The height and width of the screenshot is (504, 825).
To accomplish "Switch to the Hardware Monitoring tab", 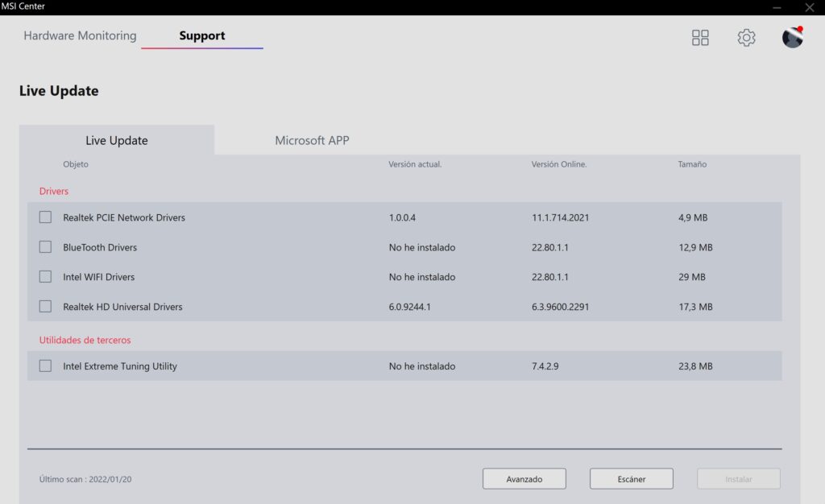I will pos(80,35).
